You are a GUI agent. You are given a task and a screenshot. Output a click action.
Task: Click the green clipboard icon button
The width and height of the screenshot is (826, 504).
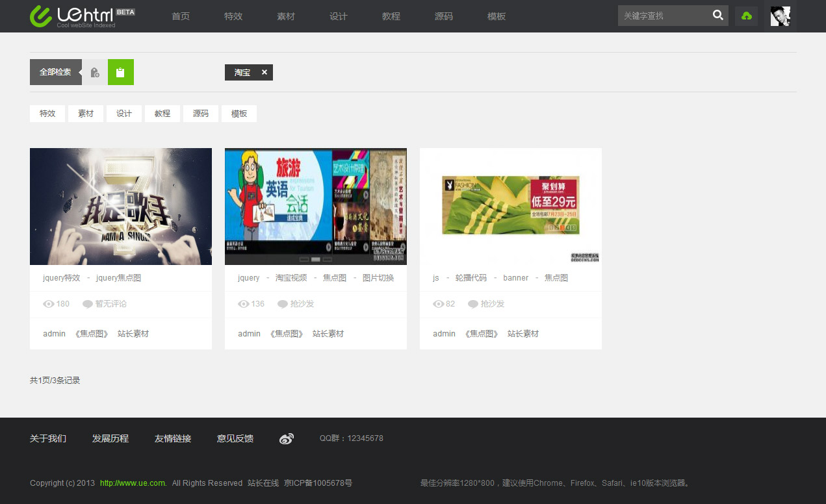120,73
